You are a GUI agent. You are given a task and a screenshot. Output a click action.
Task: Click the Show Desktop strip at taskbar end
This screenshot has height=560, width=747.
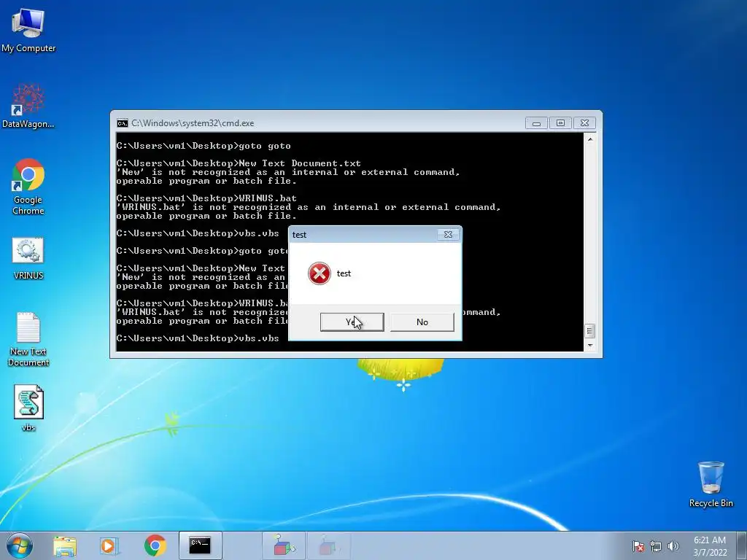742,545
